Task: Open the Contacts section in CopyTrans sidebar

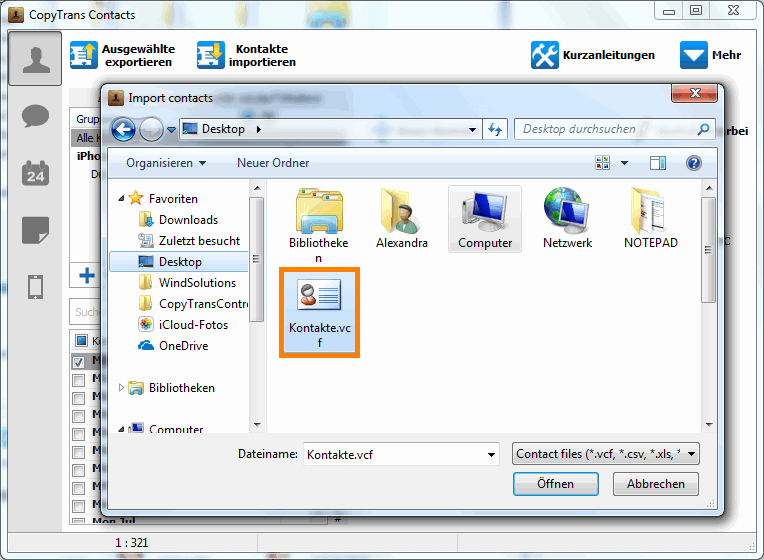Action: [35, 58]
